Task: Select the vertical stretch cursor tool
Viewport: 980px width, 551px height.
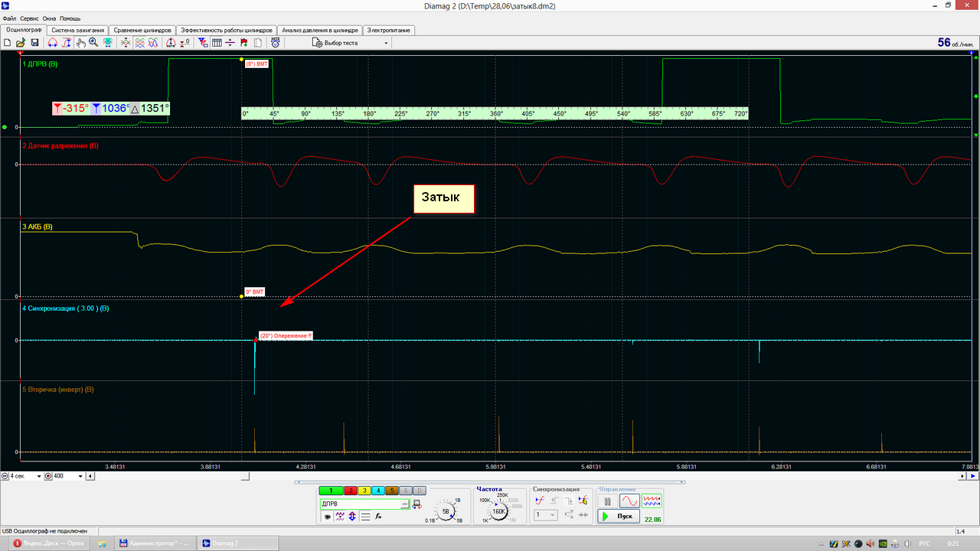Action: (x=67, y=43)
